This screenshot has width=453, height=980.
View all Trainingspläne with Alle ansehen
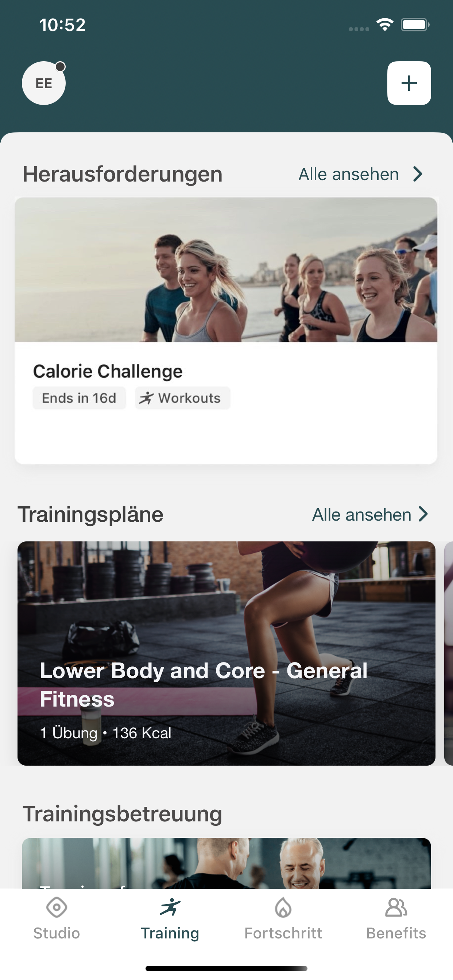pos(362,515)
